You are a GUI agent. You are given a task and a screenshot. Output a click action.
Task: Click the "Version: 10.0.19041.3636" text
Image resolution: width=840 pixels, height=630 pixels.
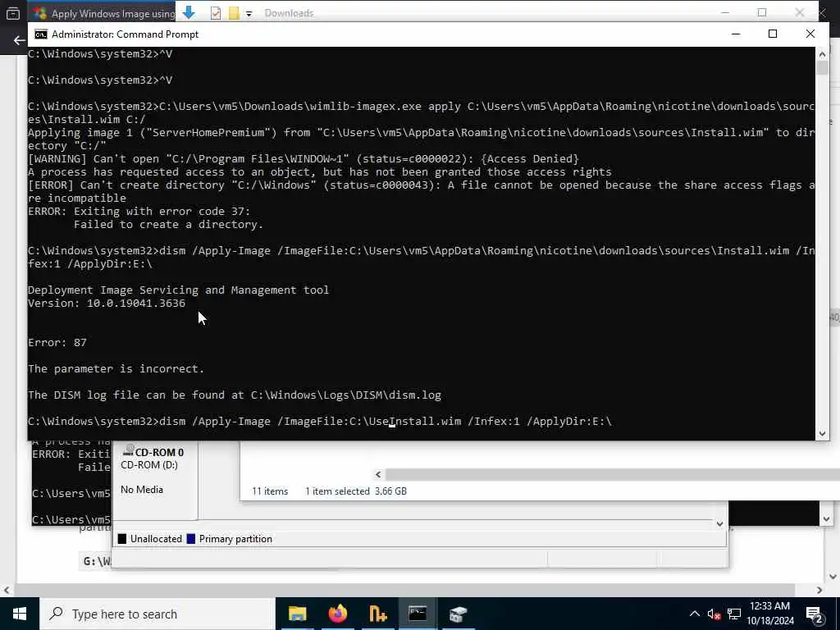(x=107, y=304)
